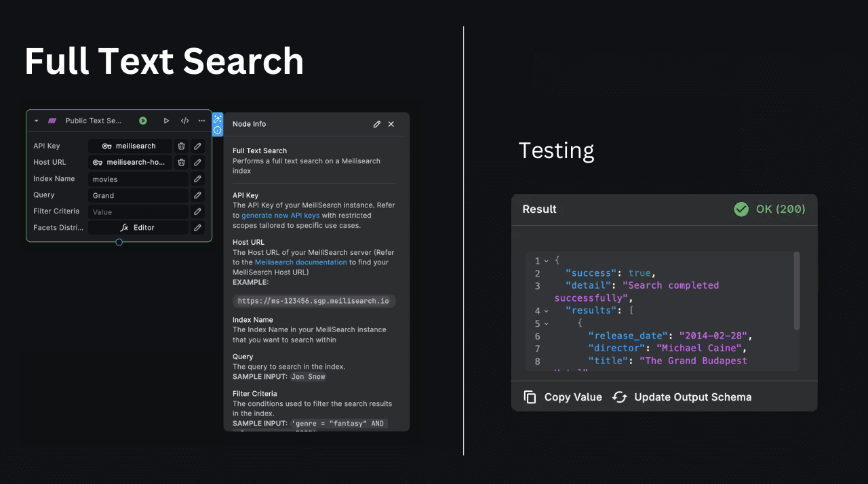Edit Node Info using the pencil icon
Screen dimensions: 868x484
377,124
